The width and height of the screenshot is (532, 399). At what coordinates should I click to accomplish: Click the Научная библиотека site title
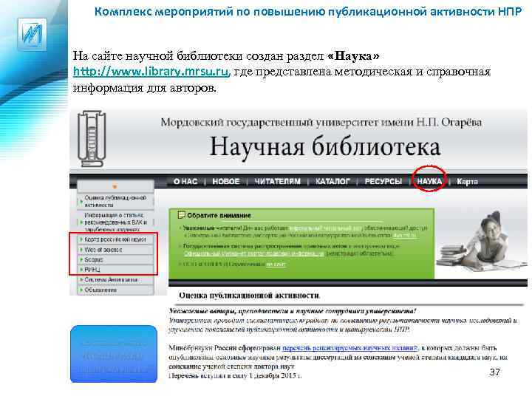(324, 147)
